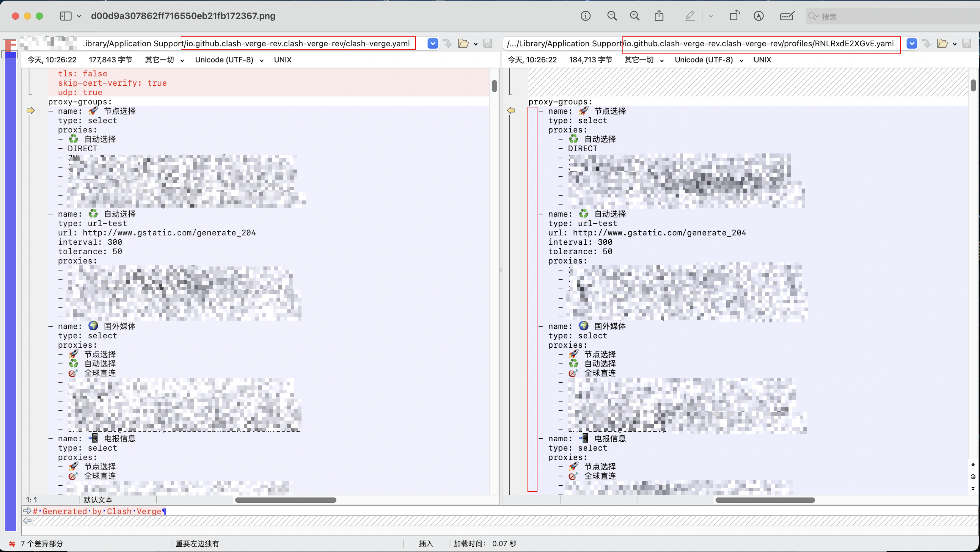Expand the left file path history dropdown
This screenshot has height=552, width=980.
[433, 43]
